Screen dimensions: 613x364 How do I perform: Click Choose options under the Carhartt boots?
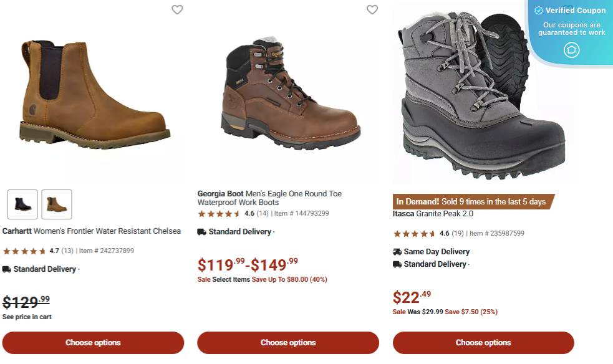92,342
